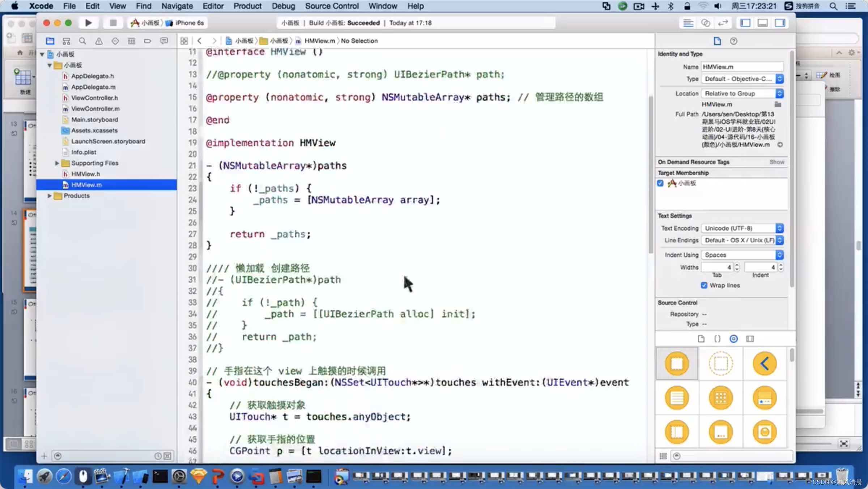The image size is (868, 489).
Task: Open the Line Endings dropdown
Action: (x=743, y=240)
